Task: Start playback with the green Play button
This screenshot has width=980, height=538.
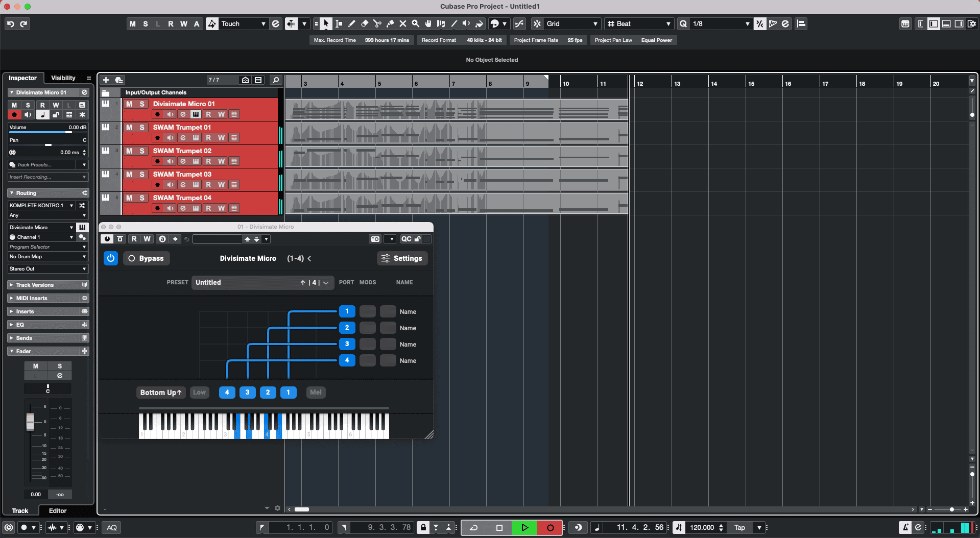Action: 524,527
